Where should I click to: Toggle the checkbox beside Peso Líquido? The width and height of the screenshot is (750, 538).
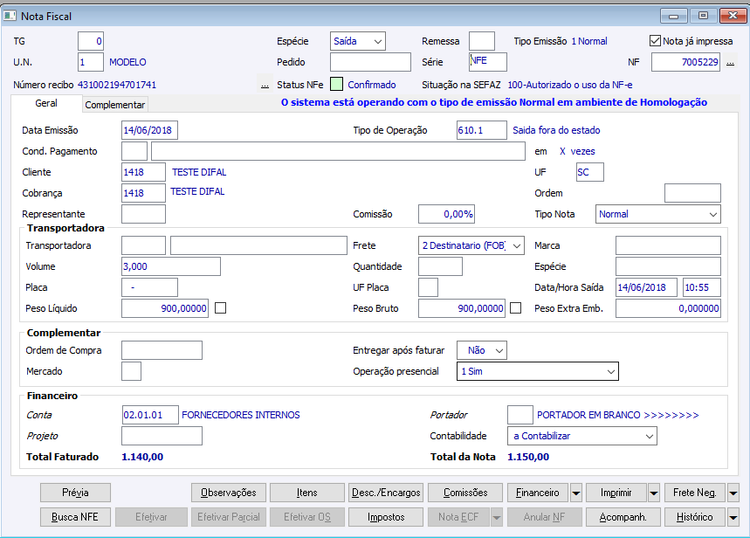(x=221, y=308)
